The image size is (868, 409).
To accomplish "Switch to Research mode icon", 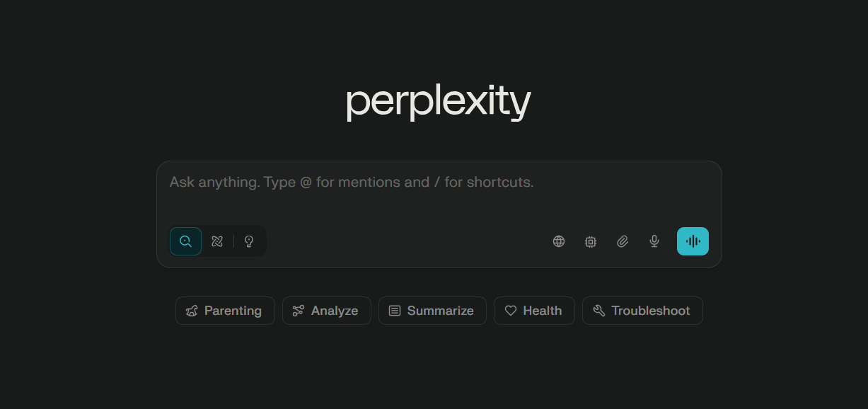I will [217, 241].
